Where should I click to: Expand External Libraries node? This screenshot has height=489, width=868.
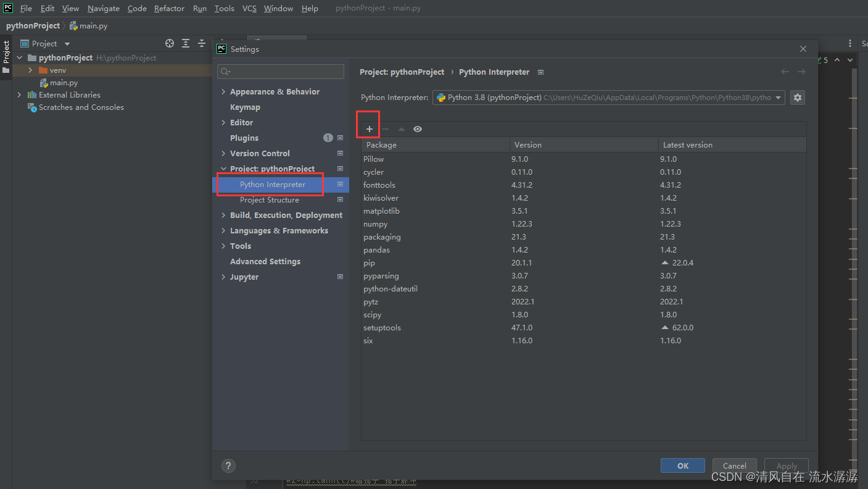pos(19,95)
